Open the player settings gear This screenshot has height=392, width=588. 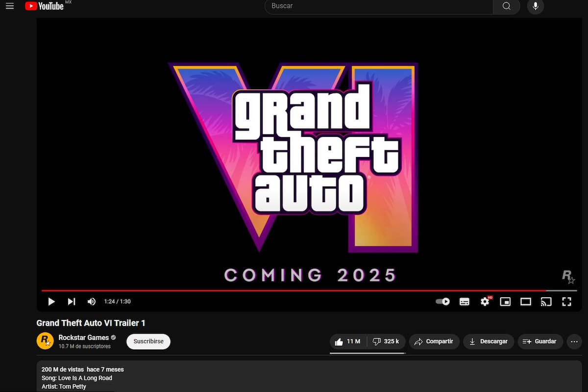click(485, 302)
